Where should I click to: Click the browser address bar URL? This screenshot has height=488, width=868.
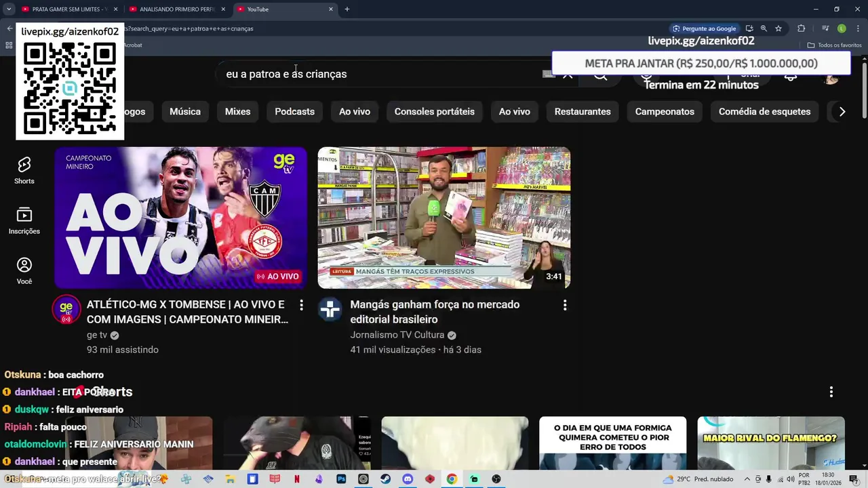point(393,28)
